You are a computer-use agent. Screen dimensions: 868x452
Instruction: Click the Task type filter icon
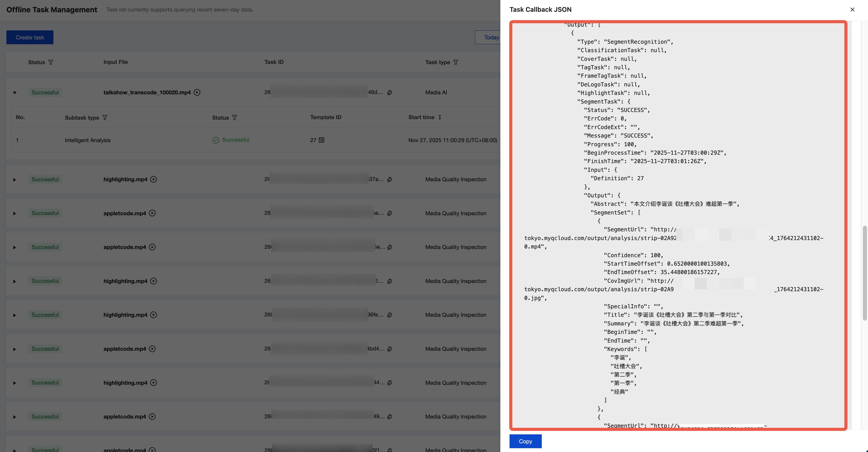click(456, 62)
